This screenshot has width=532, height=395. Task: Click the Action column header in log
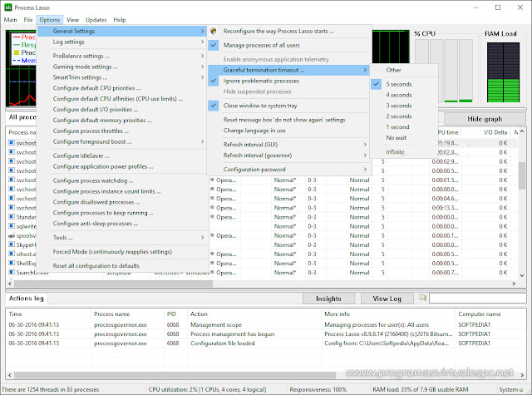click(254, 314)
